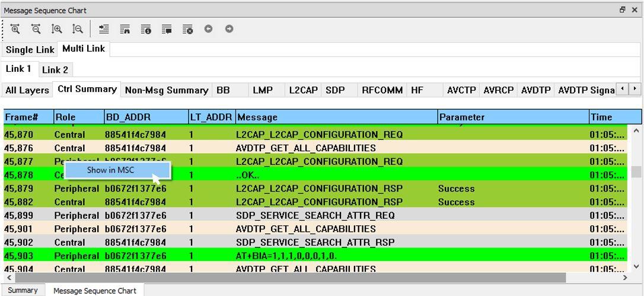Select the L2CAP layer tab
Image resolution: width=644 pixels, height=296 pixels.
tap(303, 90)
